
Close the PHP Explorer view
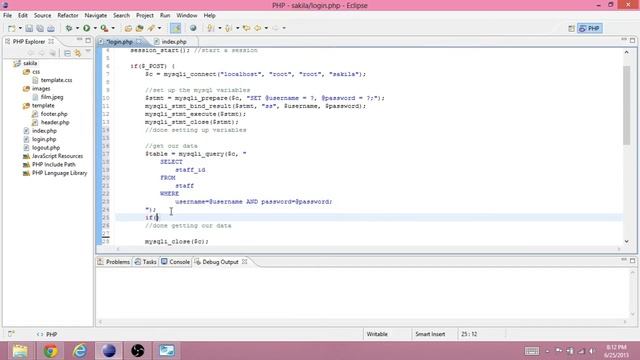[51, 41]
